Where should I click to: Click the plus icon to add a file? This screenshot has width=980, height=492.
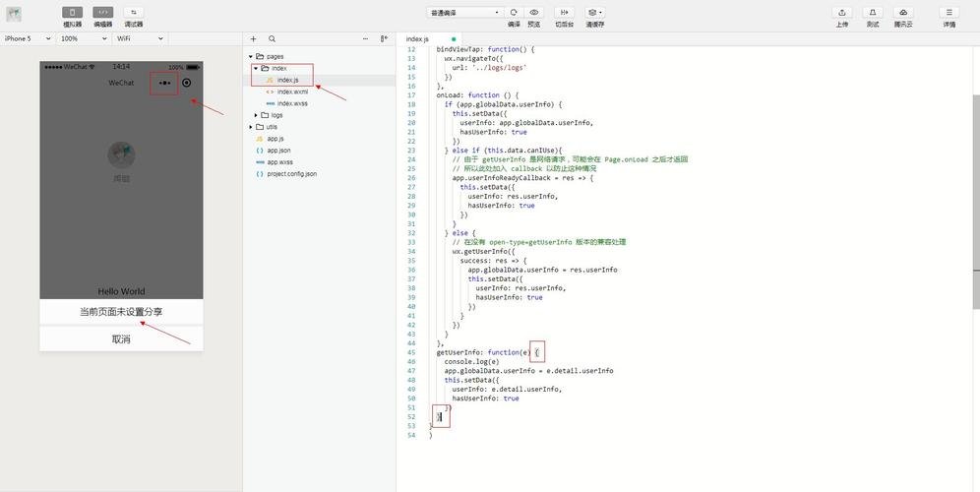[253, 38]
